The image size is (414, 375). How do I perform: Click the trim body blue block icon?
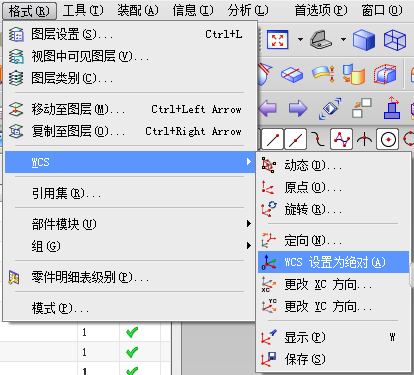(x=292, y=74)
